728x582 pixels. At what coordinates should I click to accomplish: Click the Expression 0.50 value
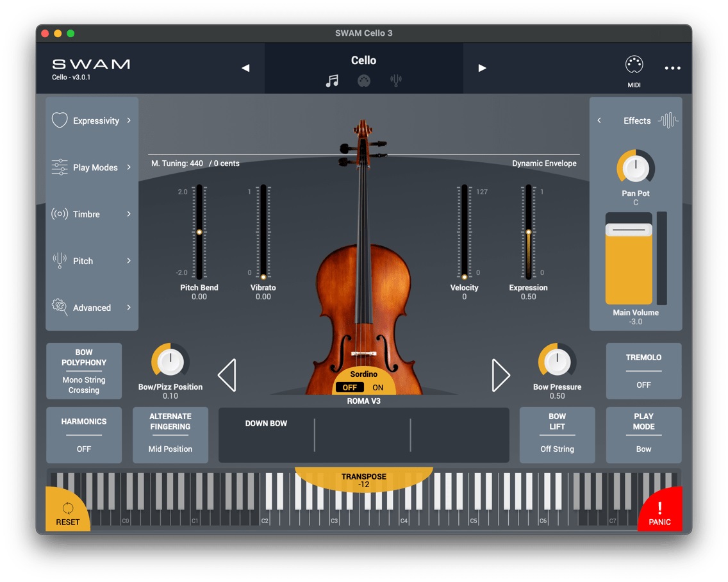pos(528,297)
